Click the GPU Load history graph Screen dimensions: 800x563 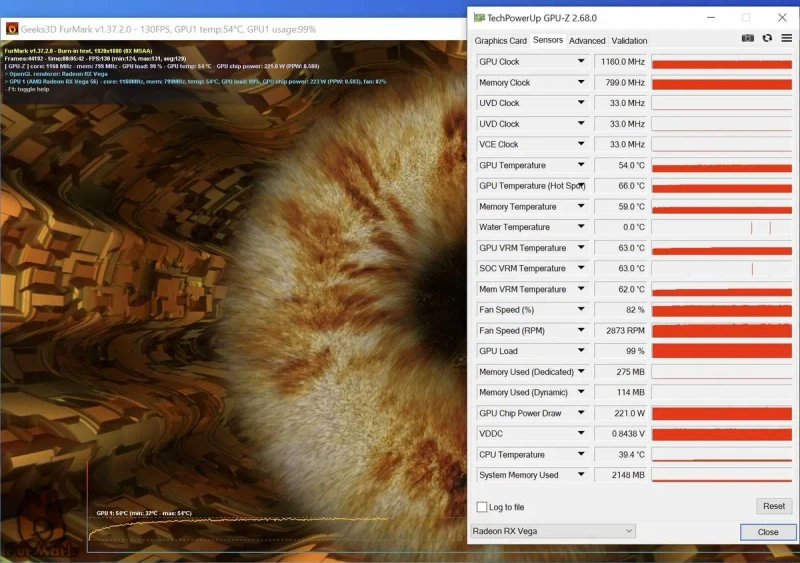[x=721, y=351]
